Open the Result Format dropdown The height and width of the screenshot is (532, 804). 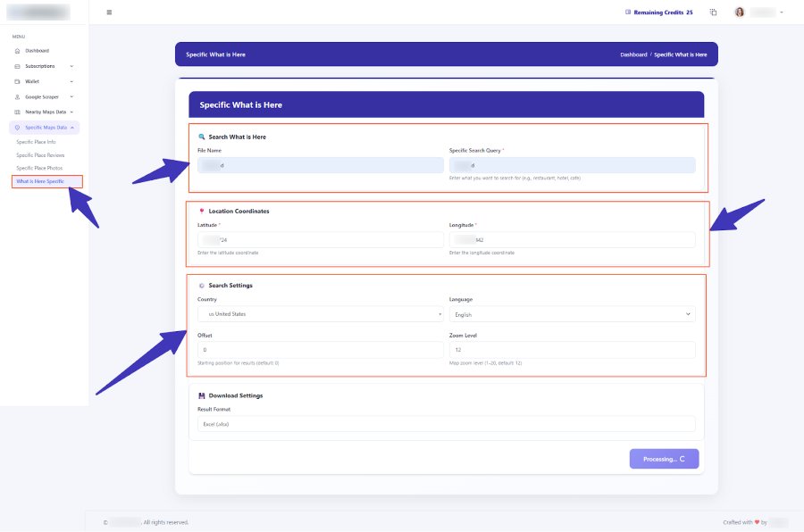pos(447,422)
